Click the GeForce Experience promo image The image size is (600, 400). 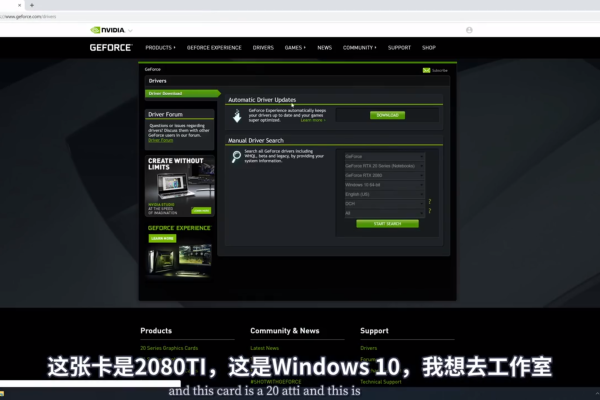[x=180, y=259]
